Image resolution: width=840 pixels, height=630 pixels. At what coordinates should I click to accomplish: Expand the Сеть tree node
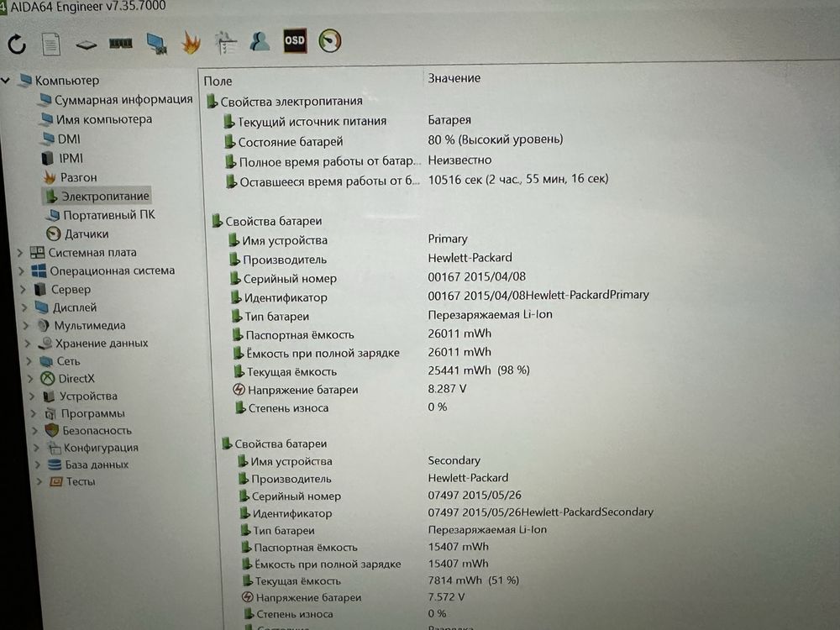coord(29,361)
